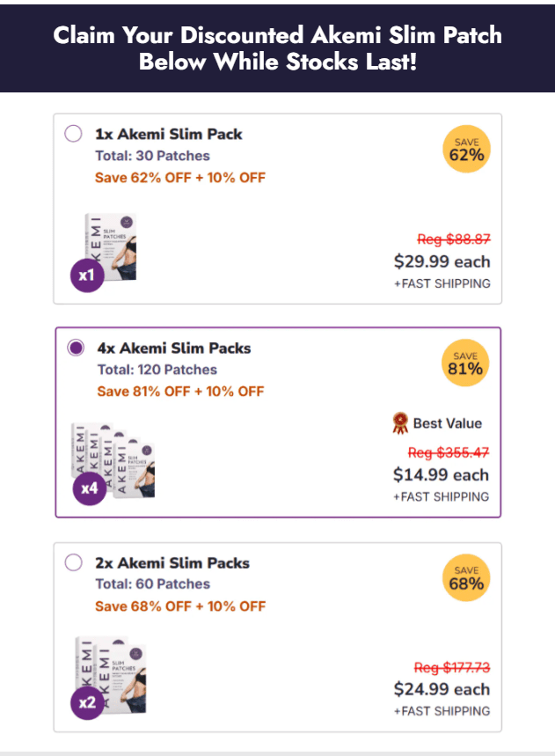
Task: Click the 2x Akemi Slim Packs title
Action: point(172,562)
